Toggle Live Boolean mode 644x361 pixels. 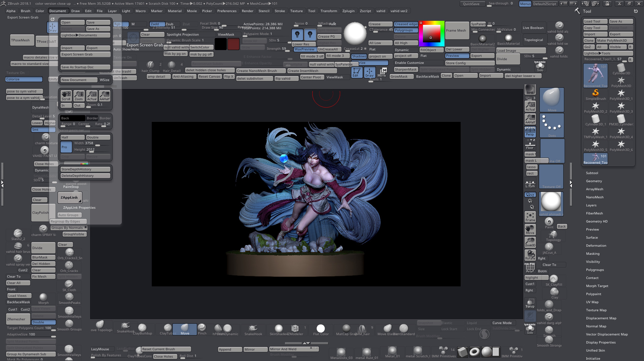[533, 28]
